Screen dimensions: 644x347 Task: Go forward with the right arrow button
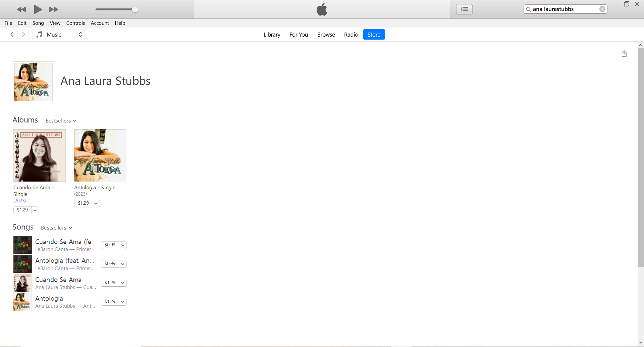point(23,35)
